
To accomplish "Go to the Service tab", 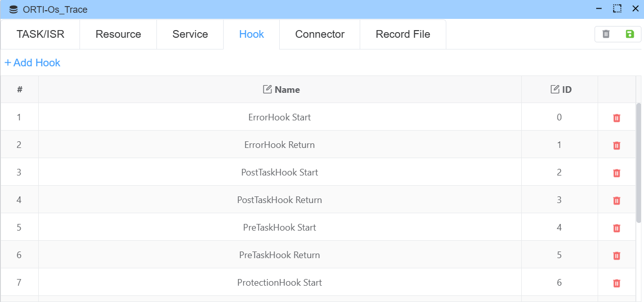I will 190,34.
